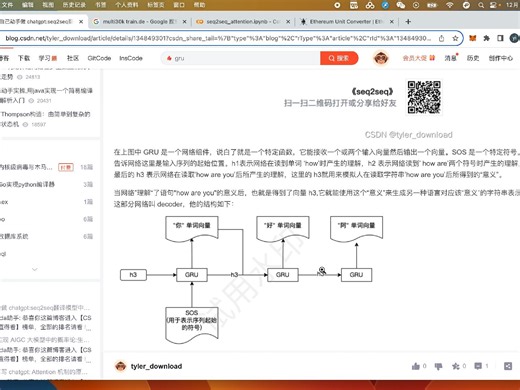Expand the sidebar column list chevron
Screen dimensions: 520x390
pyautogui.click(x=35, y=269)
